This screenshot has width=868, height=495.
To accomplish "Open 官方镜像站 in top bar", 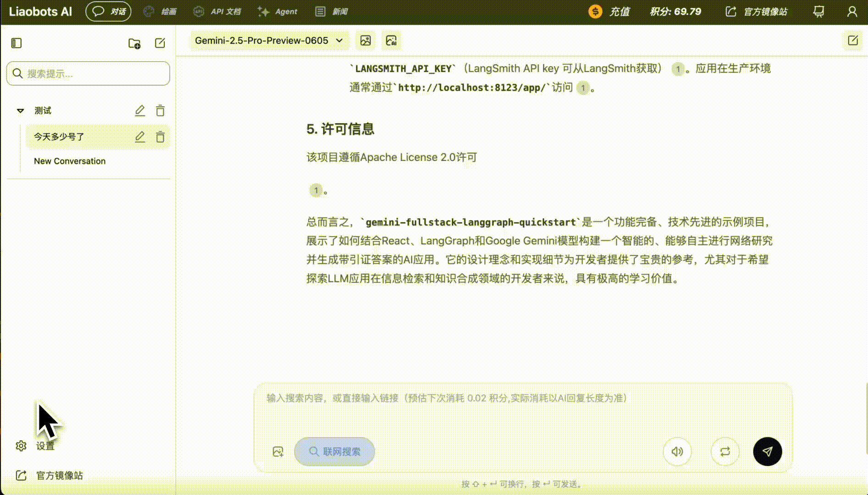I will coord(757,11).
